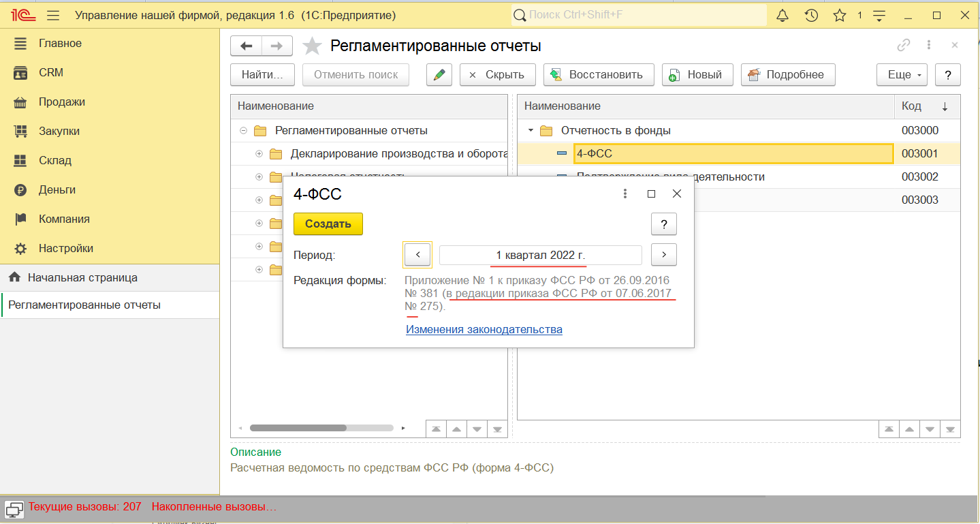980x524 pixels.
Task: Maximize the 4-ФСС dialog
Action: [651, 194]
